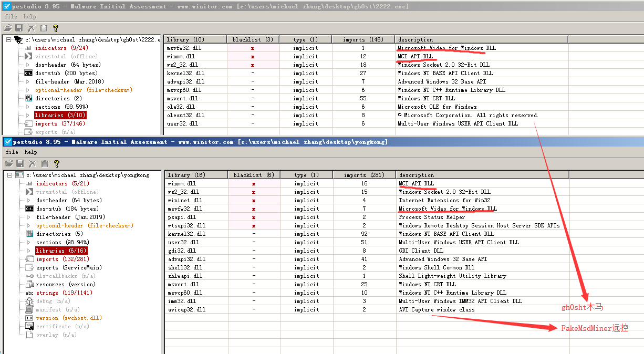Click the exports arrow icon in yongkong tree
The height and width of the screenshot is (354, 644).
point(29,267)
